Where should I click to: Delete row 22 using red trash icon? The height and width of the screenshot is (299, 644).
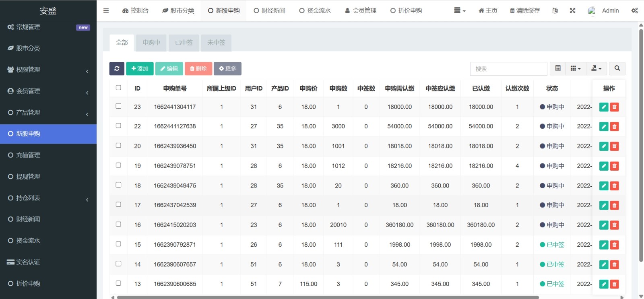click(614, 127)
